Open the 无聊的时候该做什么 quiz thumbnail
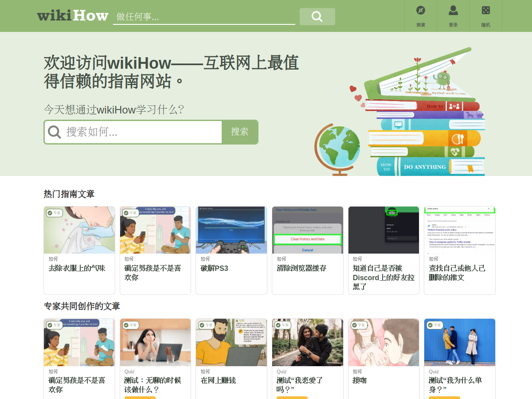 coord(155,342)
